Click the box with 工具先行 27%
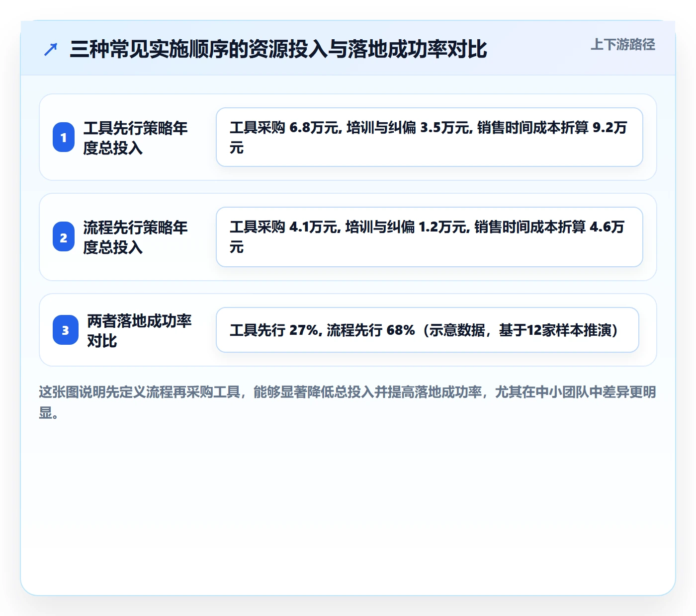 coord(428,330)
